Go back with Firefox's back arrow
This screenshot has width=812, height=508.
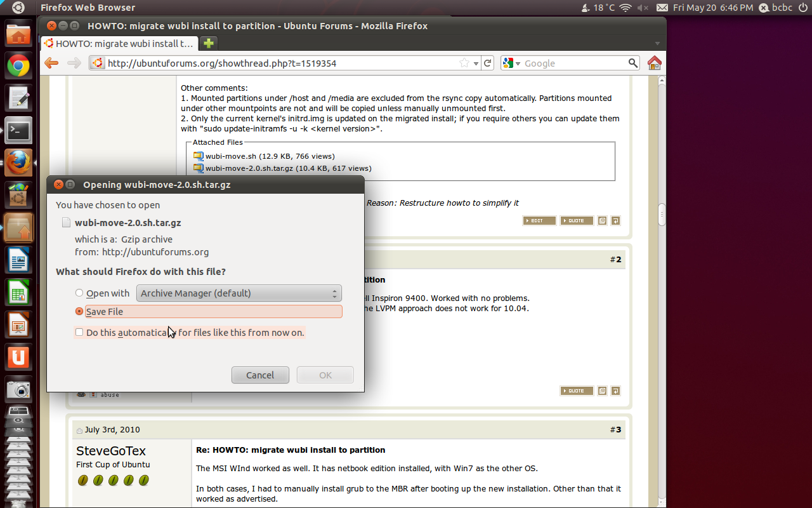(51, 63)
